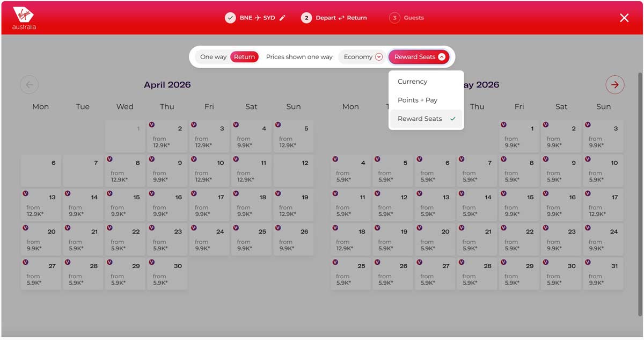This screenshot has height=340, width=644.
Task: Choose Points + Pay from the menu
Action: [x=417, y=100]
